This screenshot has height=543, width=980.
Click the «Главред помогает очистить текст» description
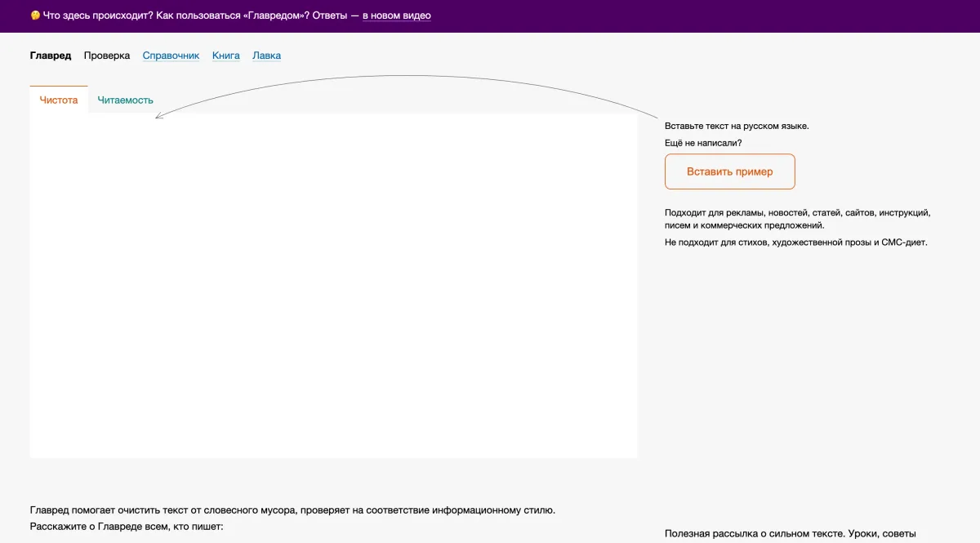click(292, 510)
